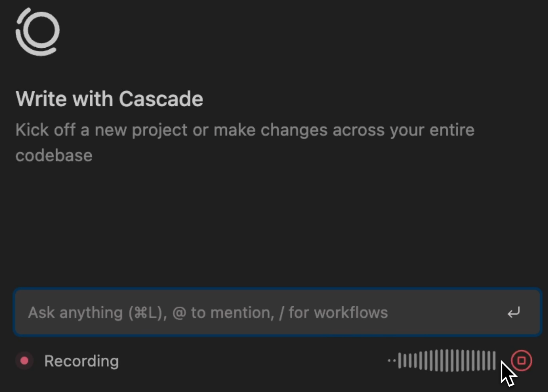Click the shortest bars at the waveform's left
The image size is (548, 392).
pyautogui.click(x=404, y=360)
